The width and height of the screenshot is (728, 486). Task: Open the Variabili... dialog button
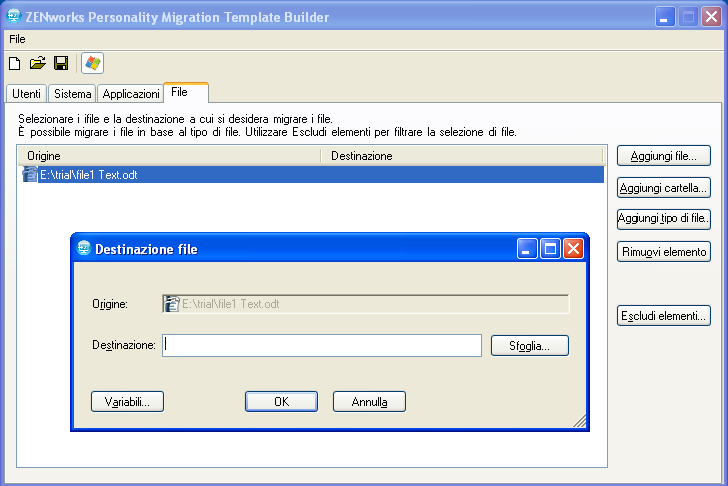point(127,402)
